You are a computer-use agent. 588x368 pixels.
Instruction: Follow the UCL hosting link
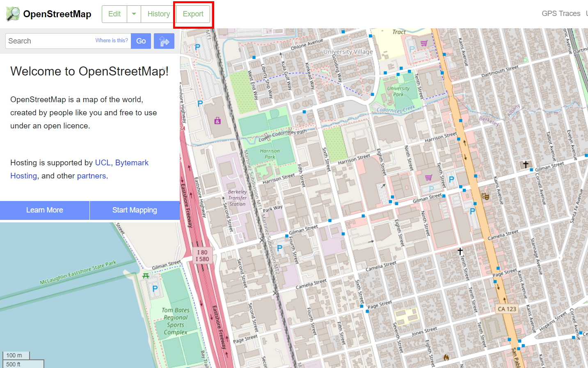coord(103,162)
